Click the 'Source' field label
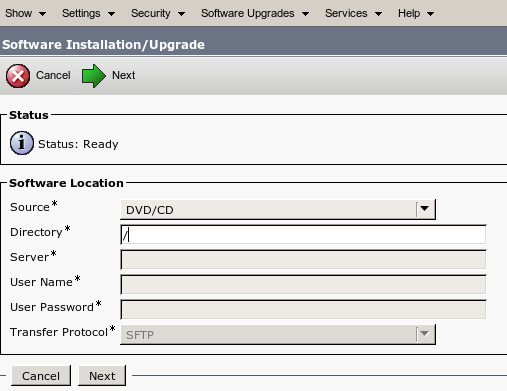The width and height of the screenshot is (507, 391). 30,207
